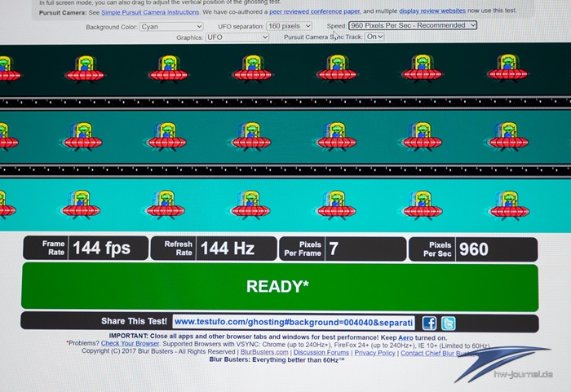Open the Discussion Forums link
The image size is (571, 392).
point(321,352)
